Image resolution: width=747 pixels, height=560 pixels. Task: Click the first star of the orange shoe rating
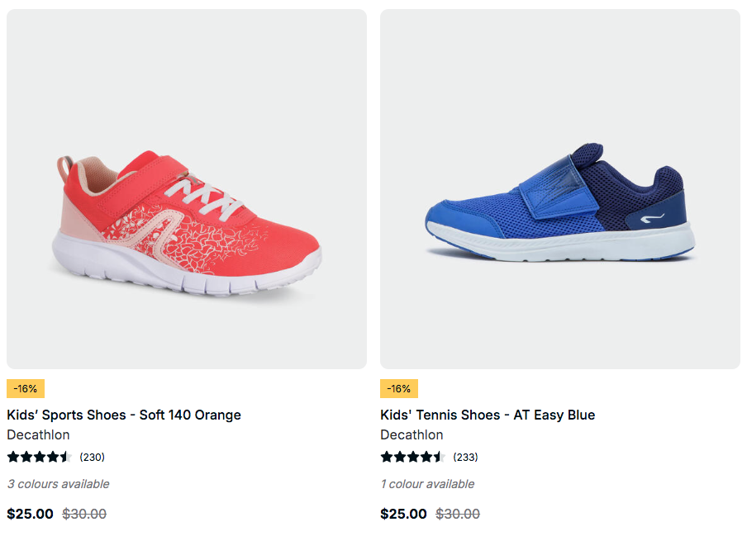pos(13,457)
